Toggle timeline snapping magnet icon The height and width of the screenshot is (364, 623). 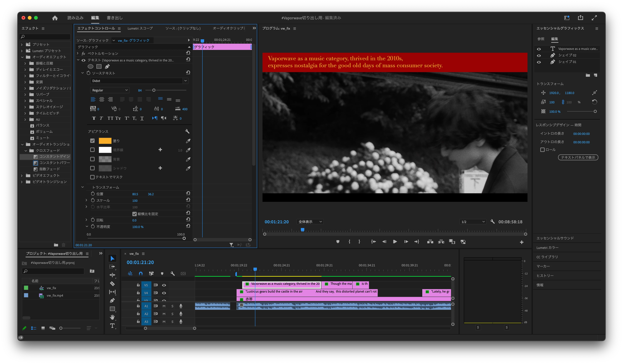click(x=141, y=274)
